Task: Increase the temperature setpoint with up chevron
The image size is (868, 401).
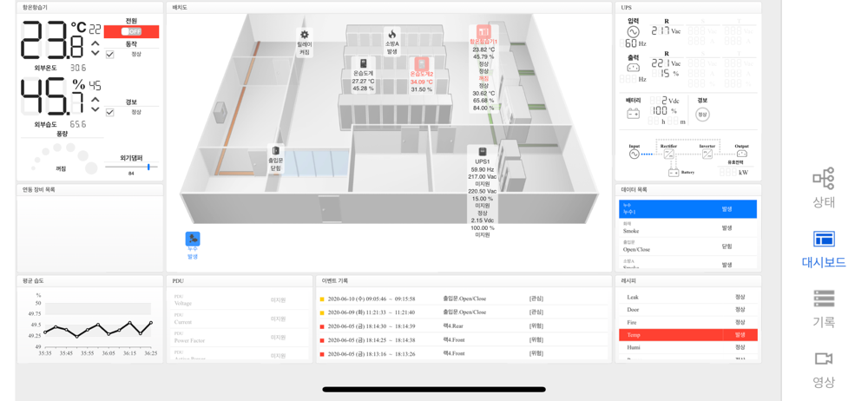Action: [95, 43]
